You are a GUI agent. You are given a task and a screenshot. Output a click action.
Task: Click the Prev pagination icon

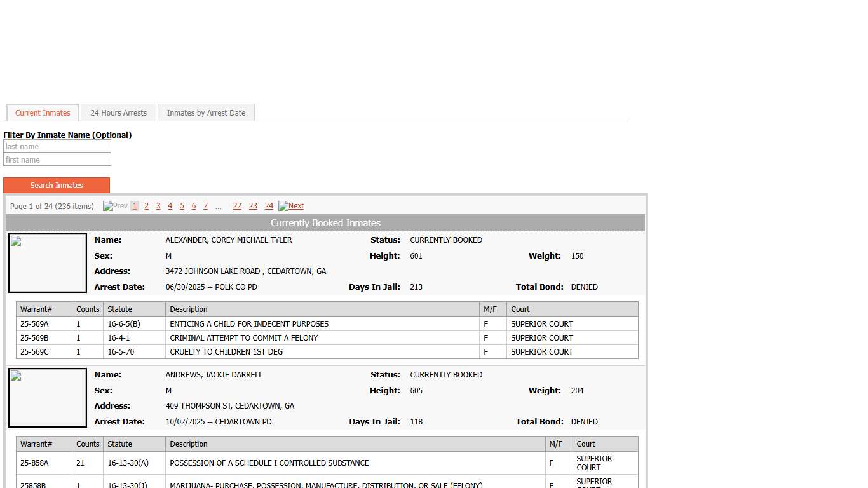click(114, 206)
